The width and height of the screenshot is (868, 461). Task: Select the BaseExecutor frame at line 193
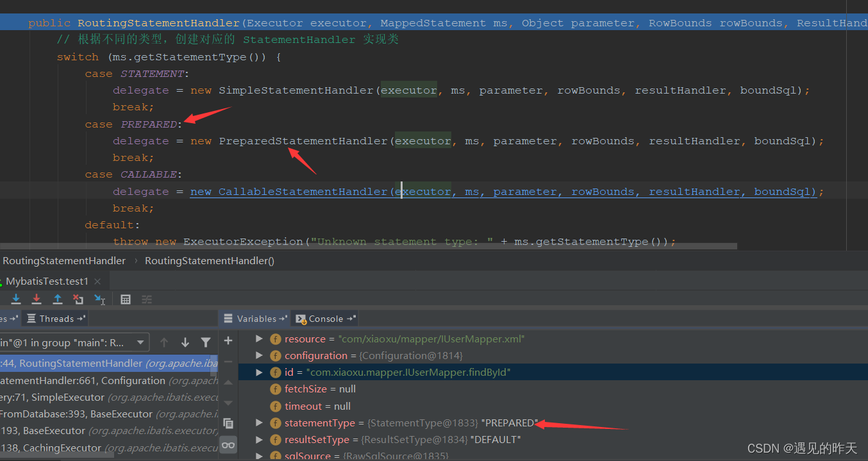click(109, 430)
